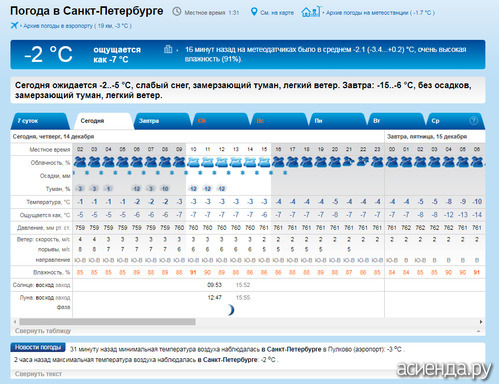The width and height of the screenshot is (499, 384).
Task: Click the horizontal scrollbar thumb
Action: tap(107, 322)
